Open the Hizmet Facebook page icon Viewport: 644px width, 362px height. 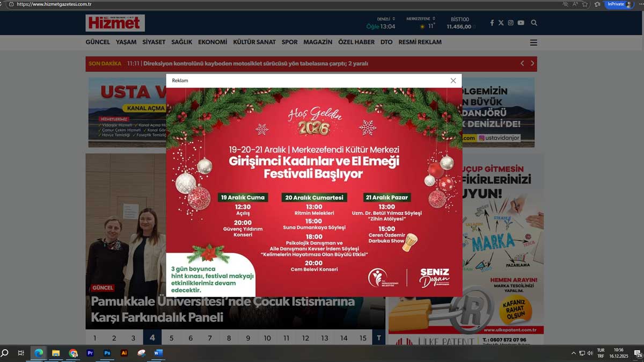click(492, 23)
